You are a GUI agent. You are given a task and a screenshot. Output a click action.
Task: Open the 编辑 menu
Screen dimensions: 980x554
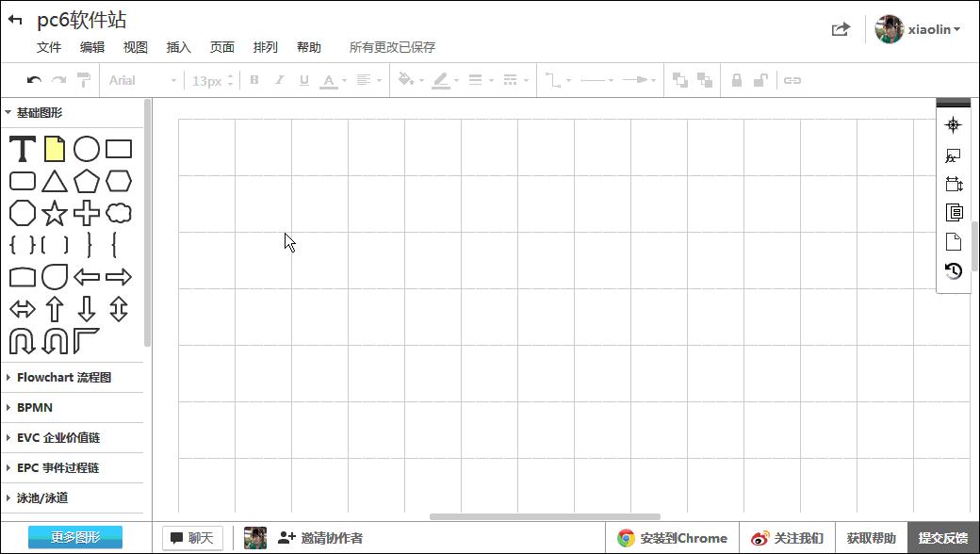[x=92, y=47]
